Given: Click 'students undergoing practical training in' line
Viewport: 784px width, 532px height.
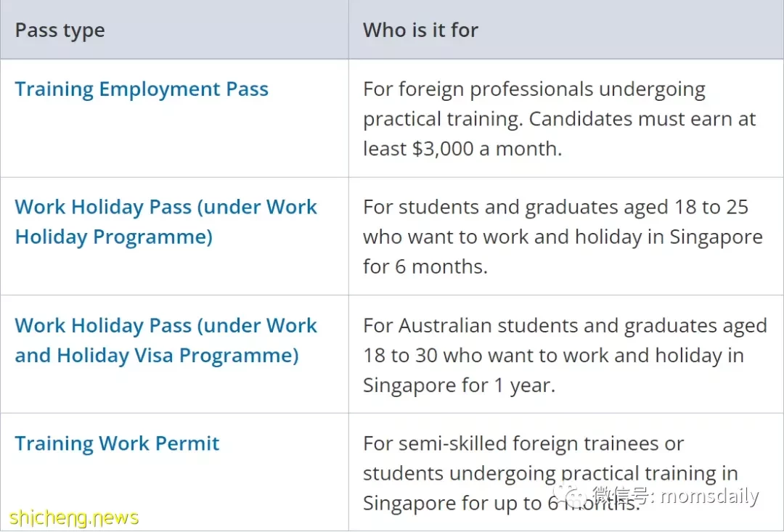Looking at the screenshot, I should pyautogui.click(x=550, y=473).
